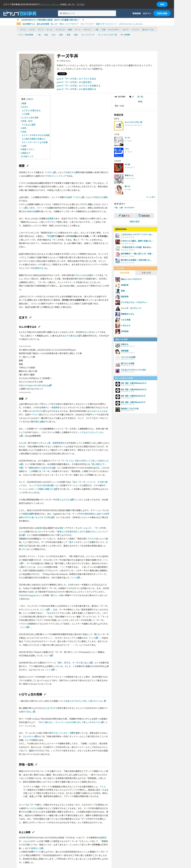Click pixivで「チーズ牛丼」のイラストを見る link
This screenshot has width=191, height=868.
pos(76,79)
